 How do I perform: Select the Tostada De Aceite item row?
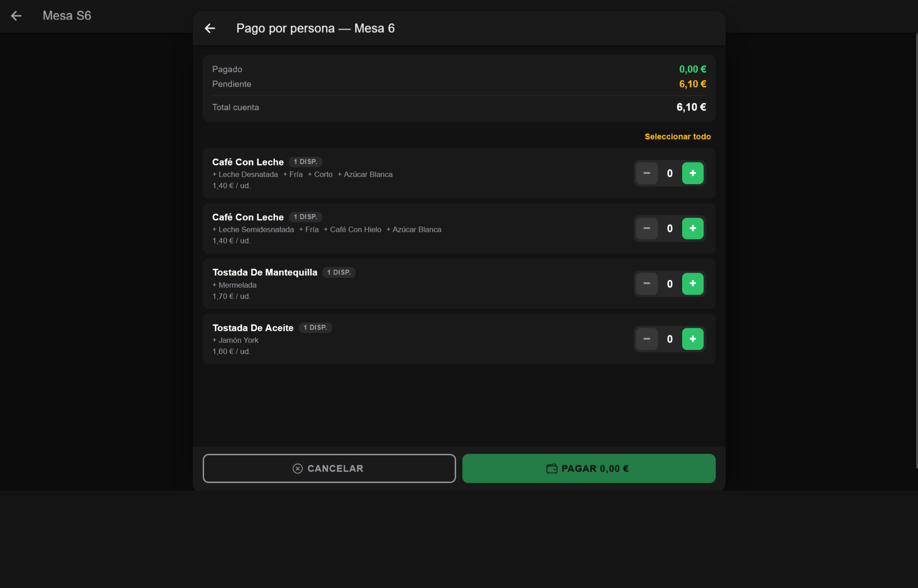click(x=459, y=339)
